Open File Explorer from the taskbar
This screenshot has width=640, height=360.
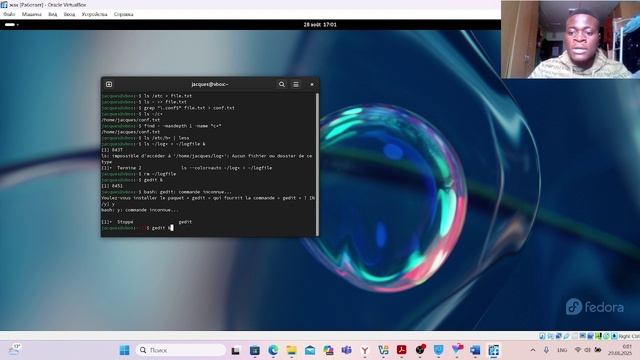pos(291,350)
